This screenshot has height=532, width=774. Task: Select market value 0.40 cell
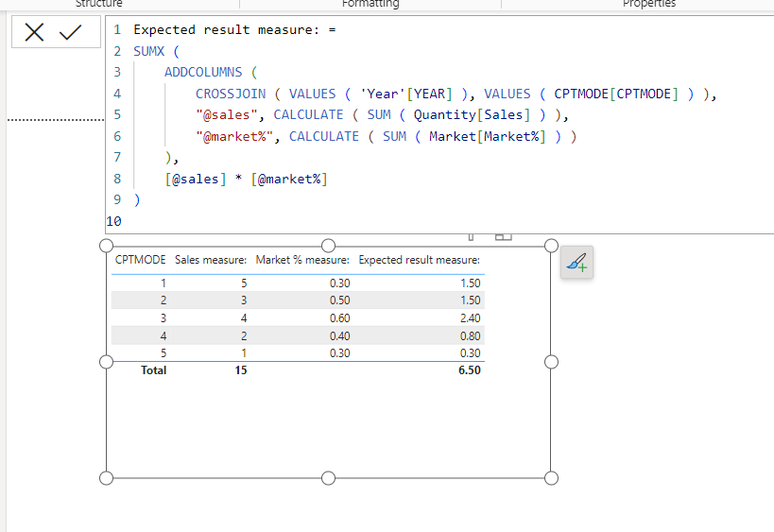[339, 336]
